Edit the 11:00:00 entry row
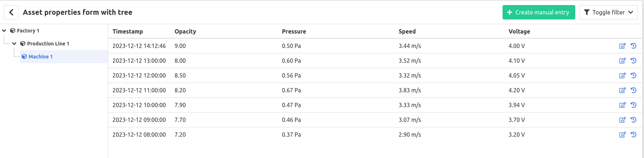The image size is (644, 158). tap(622, 90)
